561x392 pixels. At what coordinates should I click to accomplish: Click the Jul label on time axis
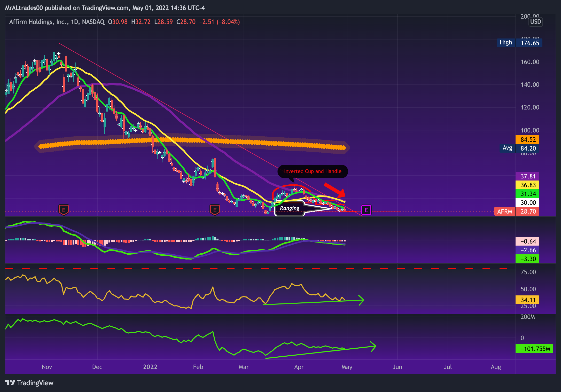448,367
